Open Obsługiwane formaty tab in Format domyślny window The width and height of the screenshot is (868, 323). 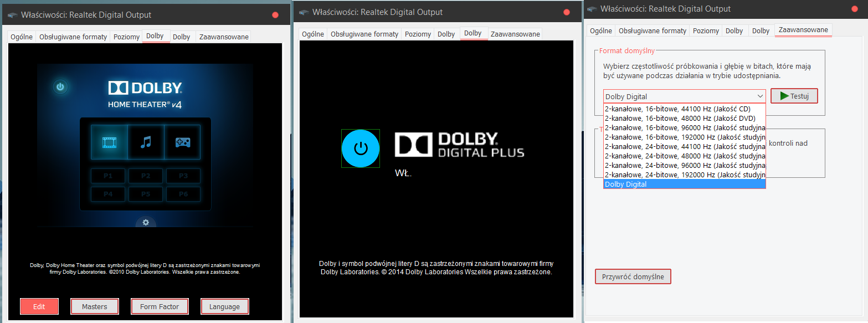point(652,31)
